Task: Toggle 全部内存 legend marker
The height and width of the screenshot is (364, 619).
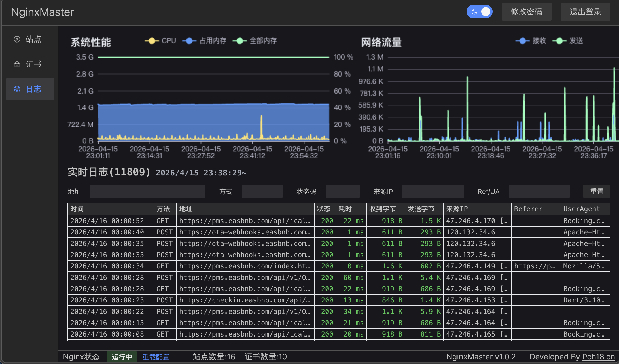Action: click(x=240, y=41)
